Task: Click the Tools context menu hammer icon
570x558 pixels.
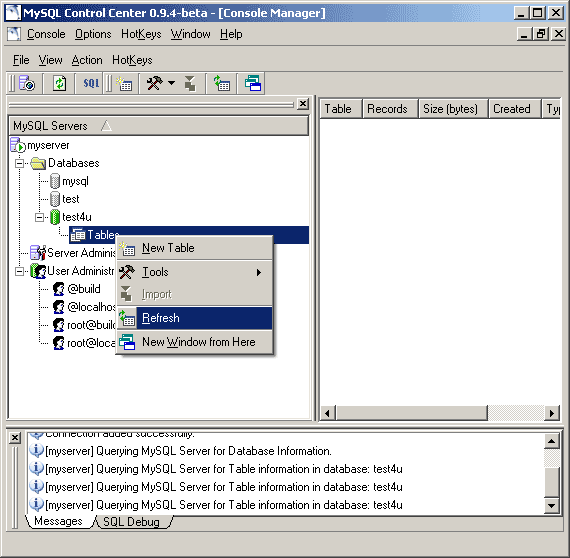Action: [x=127, y=272]
